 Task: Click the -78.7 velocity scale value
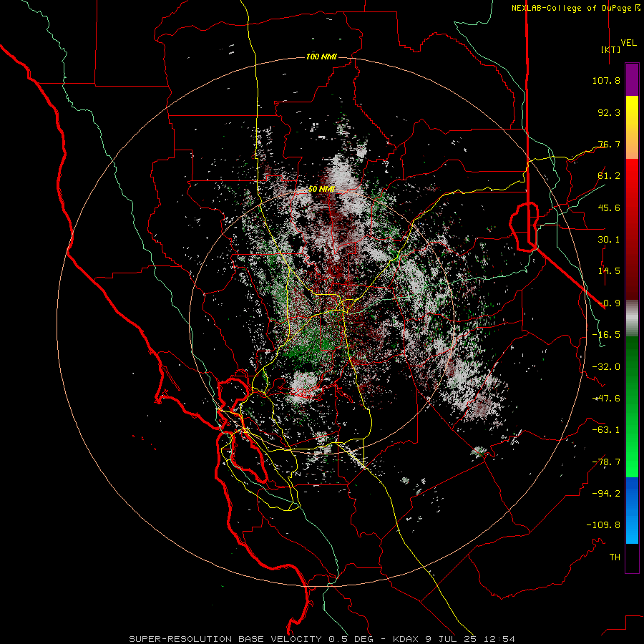pyautogui.click(x=606, y=462)
